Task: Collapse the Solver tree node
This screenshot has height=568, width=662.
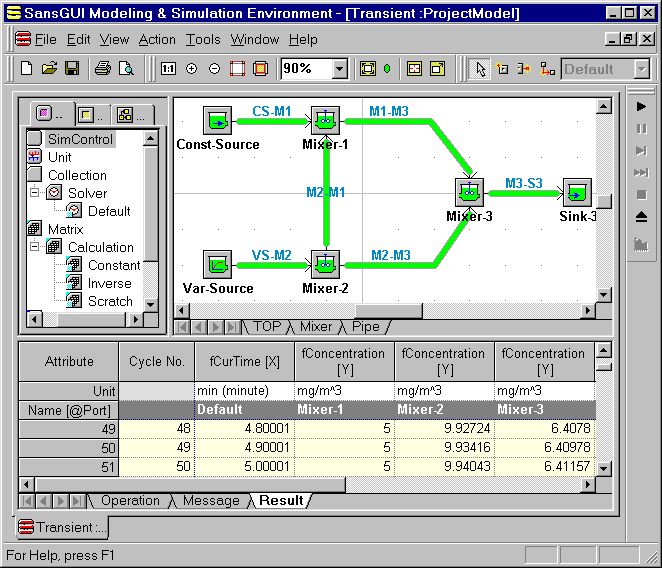Action: 34,193
